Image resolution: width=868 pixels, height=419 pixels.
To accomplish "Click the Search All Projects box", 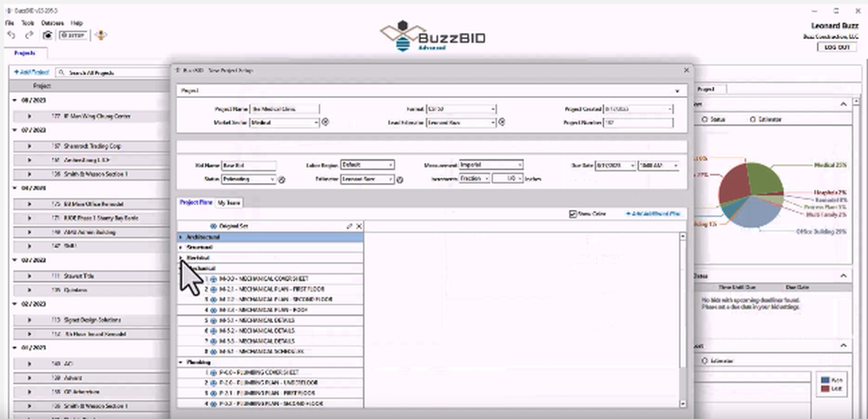I will pos(112,73).
